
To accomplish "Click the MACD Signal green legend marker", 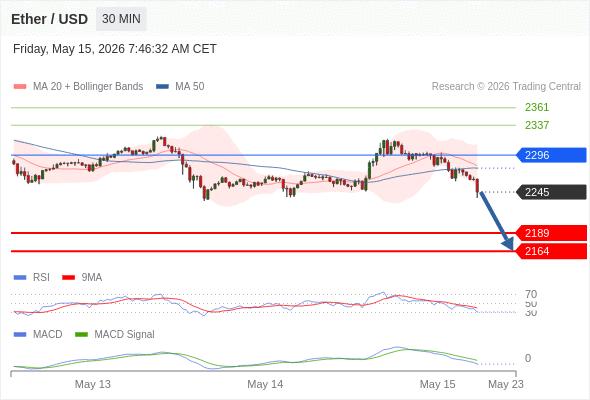I will 81,335.
